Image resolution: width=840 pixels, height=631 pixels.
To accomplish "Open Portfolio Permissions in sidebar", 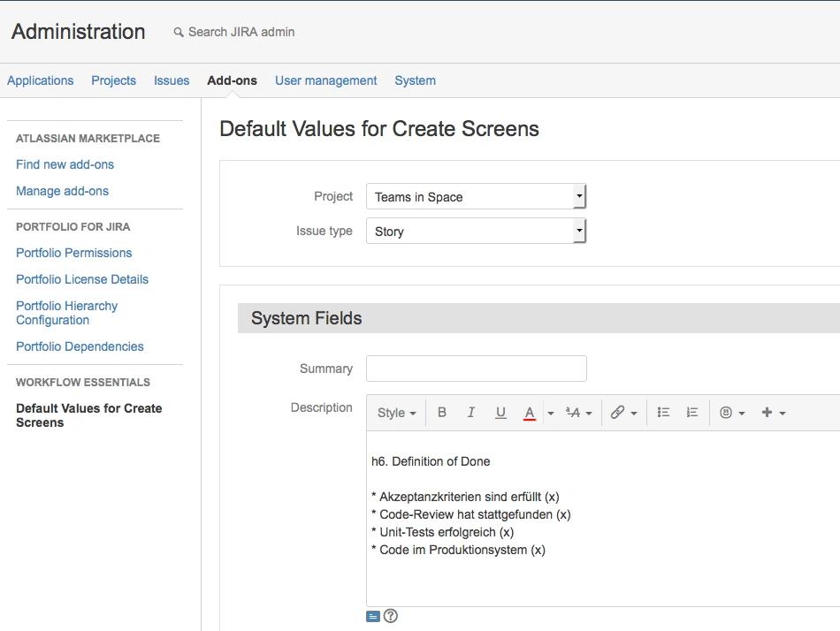I will [74, 253].
